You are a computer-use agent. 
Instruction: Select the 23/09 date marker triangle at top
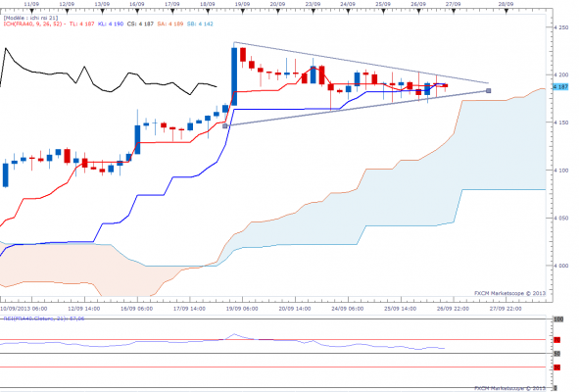(x=314, y=12)
